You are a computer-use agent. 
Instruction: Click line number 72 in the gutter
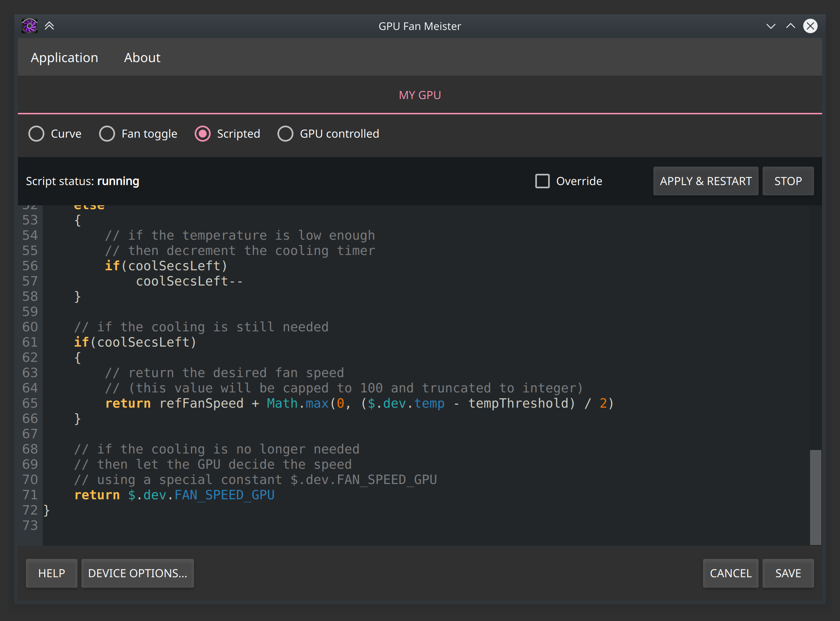(x=30, y=510)
